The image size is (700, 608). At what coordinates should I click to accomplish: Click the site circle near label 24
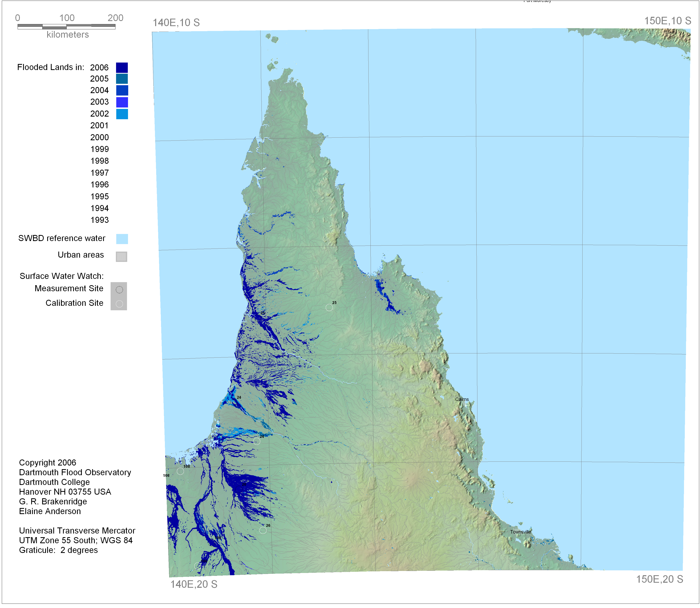pyautogui.click(x=257, y=441)
